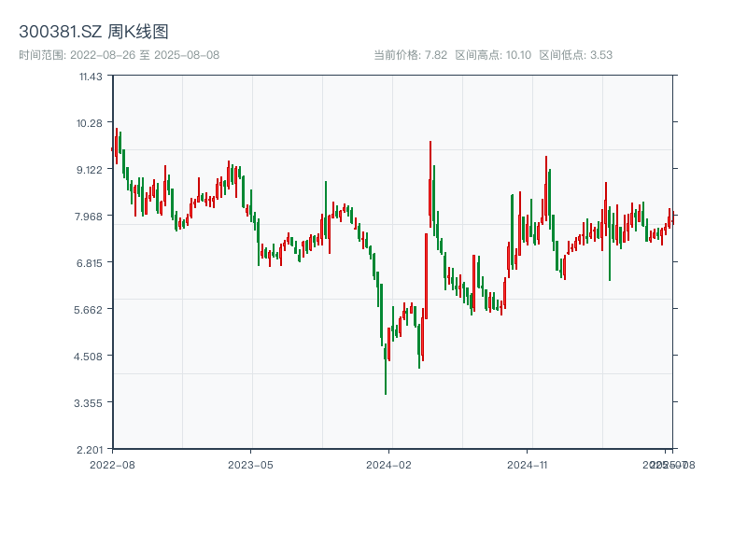Click the lowest green candle's wick near 3.53

pos(386,383)
